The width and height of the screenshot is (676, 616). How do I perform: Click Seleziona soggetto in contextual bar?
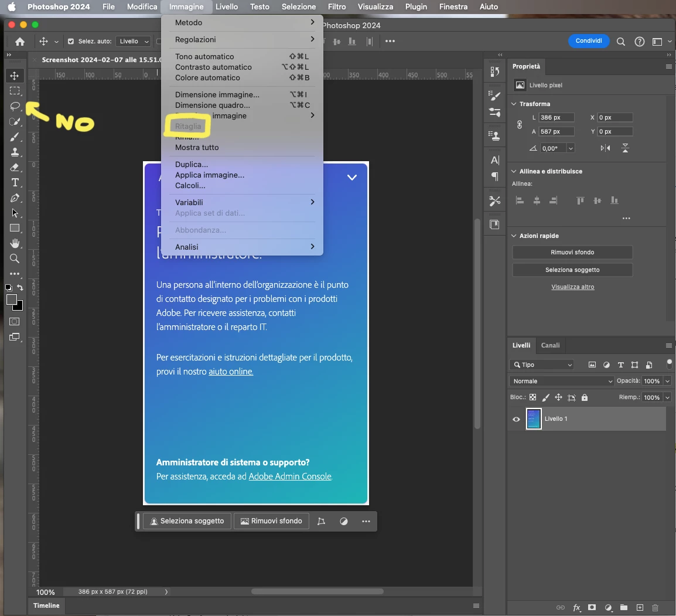[187, 521]
